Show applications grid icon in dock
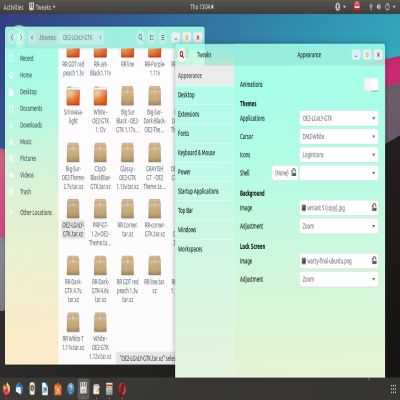 pyautogui.click(x=393, y=389)
